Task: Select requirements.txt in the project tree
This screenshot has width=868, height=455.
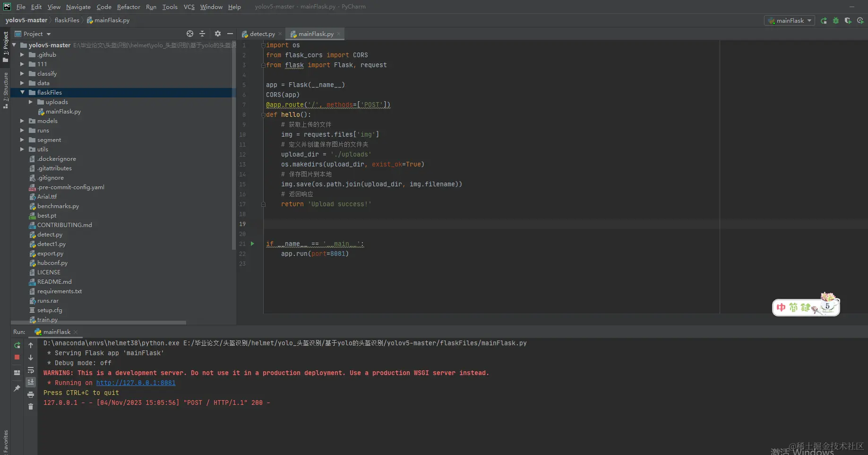Action: click(59, 291)
